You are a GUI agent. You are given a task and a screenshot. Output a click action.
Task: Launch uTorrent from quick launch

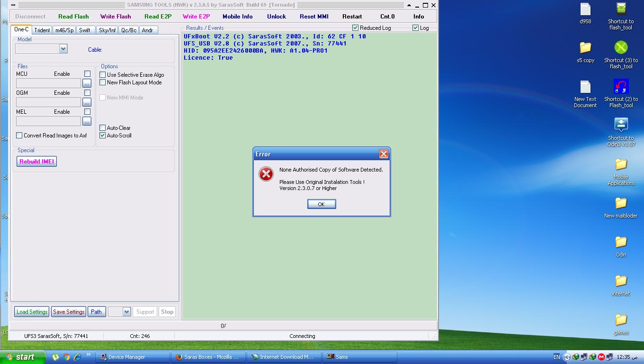pos(55,357)
